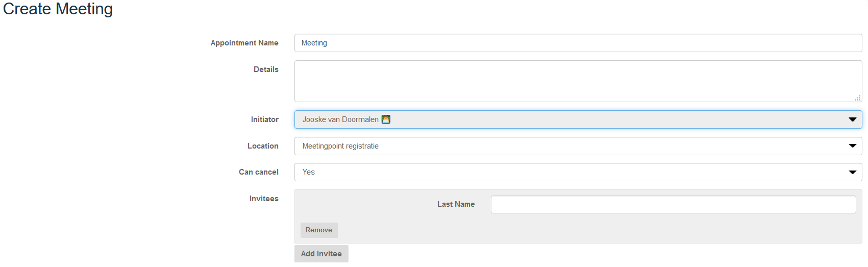
Task: Click inside the Details text area
Action: 578,81
